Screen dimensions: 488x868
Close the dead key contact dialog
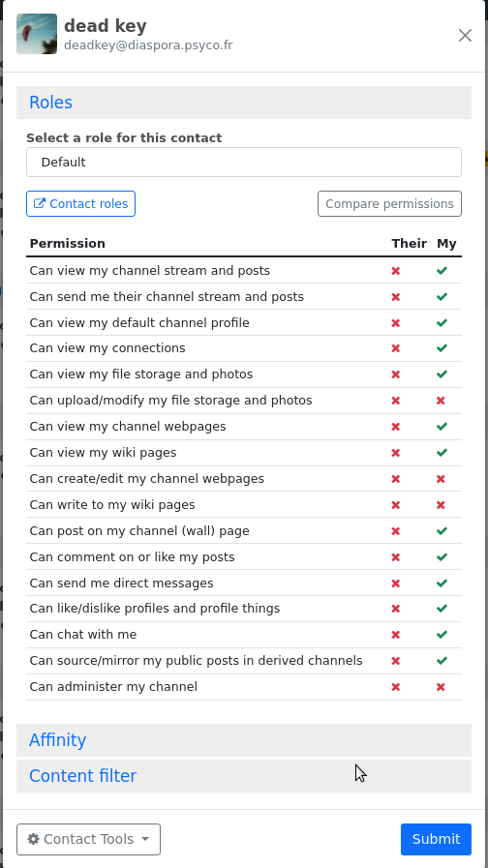(466, 36)
